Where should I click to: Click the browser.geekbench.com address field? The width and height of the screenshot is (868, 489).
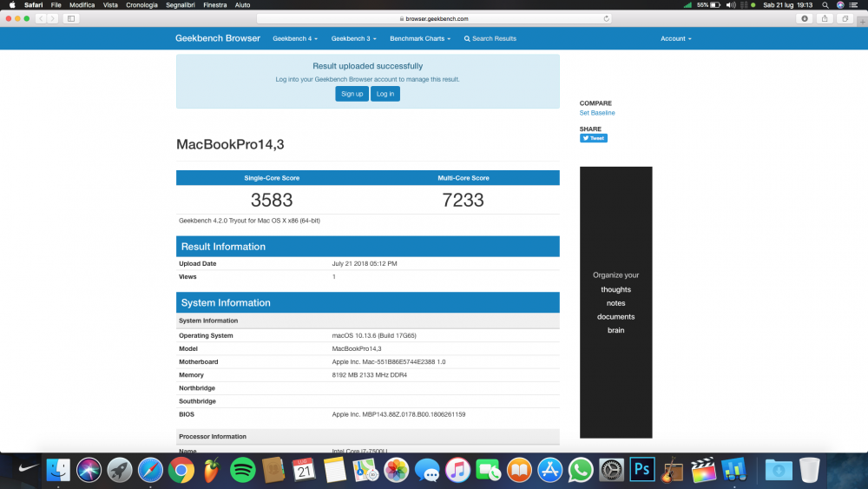(x=434, y=18)
